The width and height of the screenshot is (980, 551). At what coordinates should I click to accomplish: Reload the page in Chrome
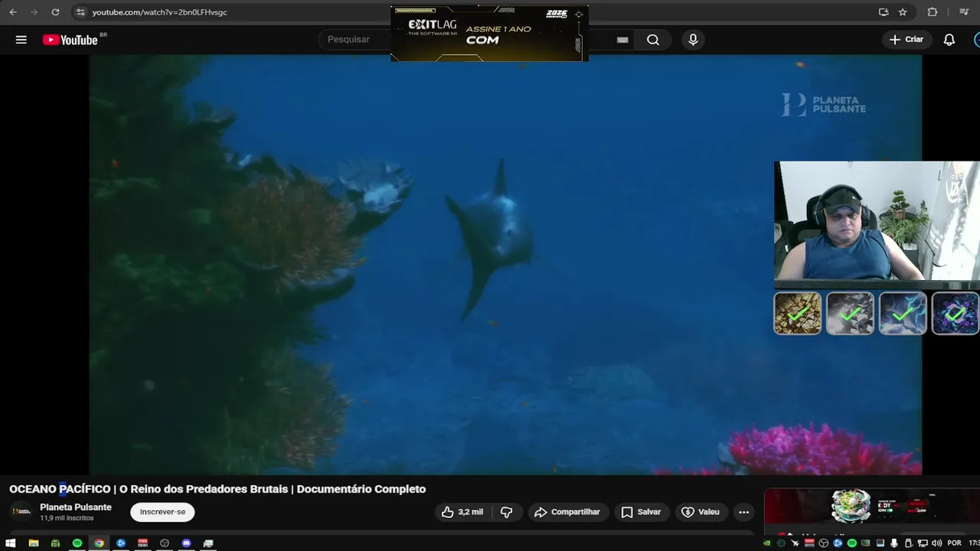click(x=55, y=12)
